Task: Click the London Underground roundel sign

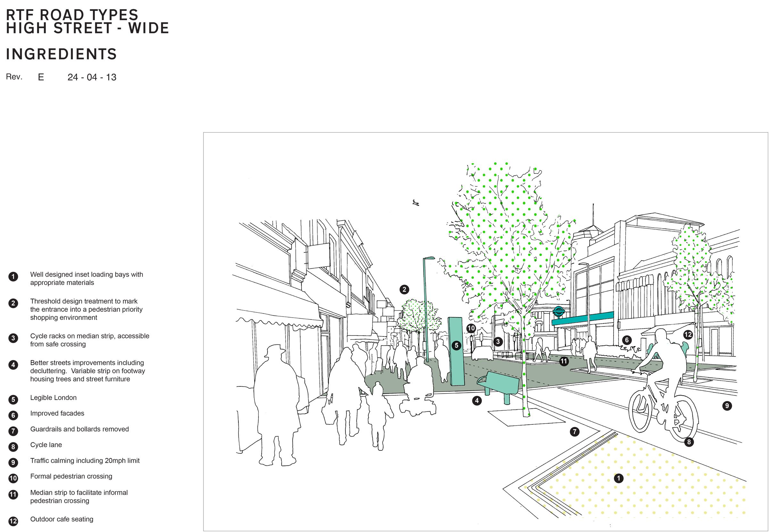Action: [558, 312]
